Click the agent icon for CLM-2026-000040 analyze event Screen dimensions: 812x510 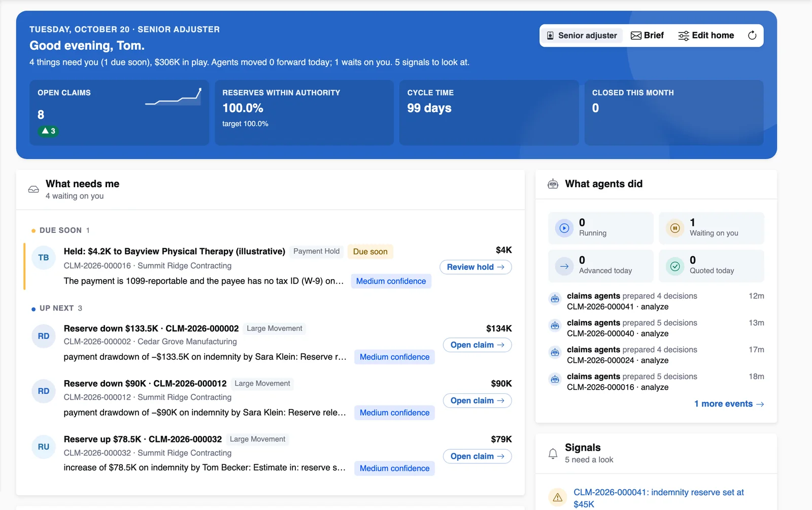[x=555, y=326]
